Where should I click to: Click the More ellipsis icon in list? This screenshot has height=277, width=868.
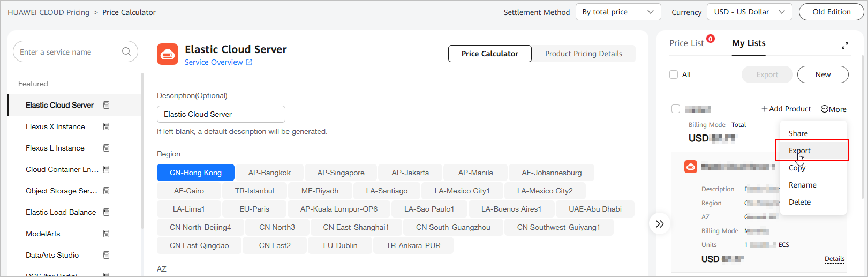825,109
